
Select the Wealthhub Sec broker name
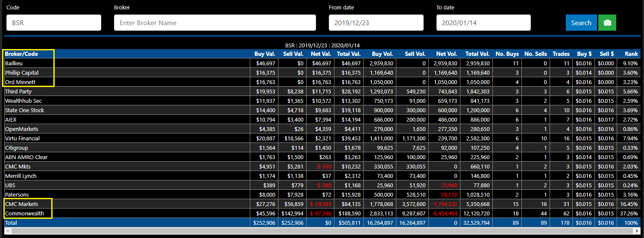click(23, 101)
